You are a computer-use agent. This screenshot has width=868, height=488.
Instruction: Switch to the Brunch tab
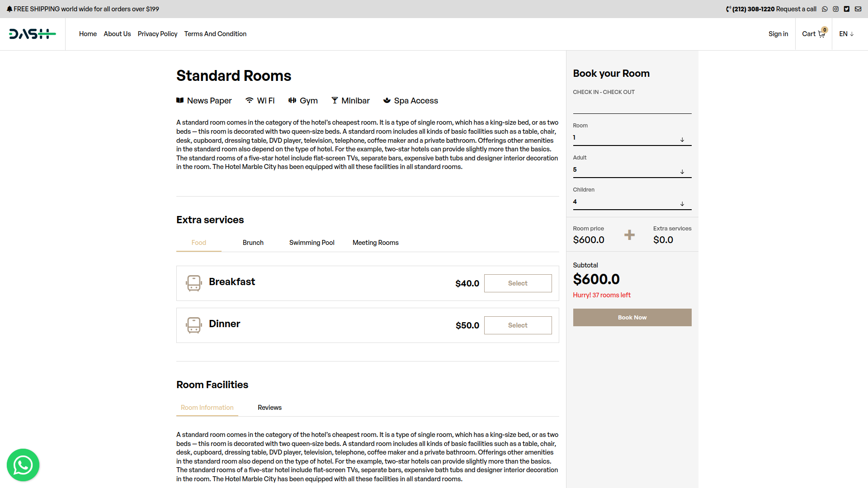click(253, 243)
